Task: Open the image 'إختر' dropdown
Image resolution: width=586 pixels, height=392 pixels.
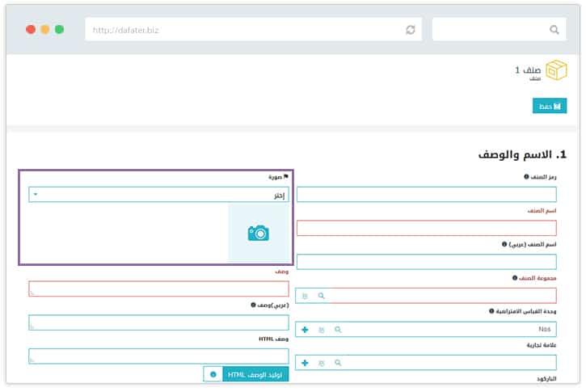Action: 158,195
